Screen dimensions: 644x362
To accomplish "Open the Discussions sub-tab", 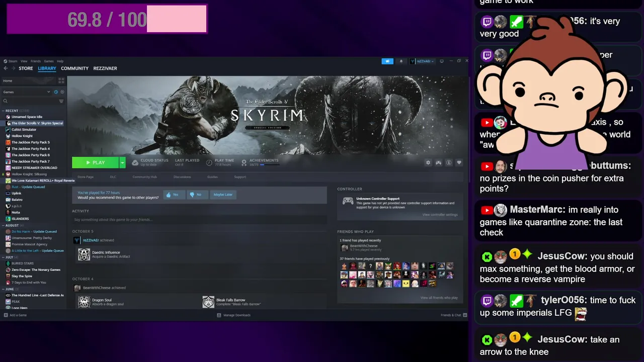I will [182, 177].
